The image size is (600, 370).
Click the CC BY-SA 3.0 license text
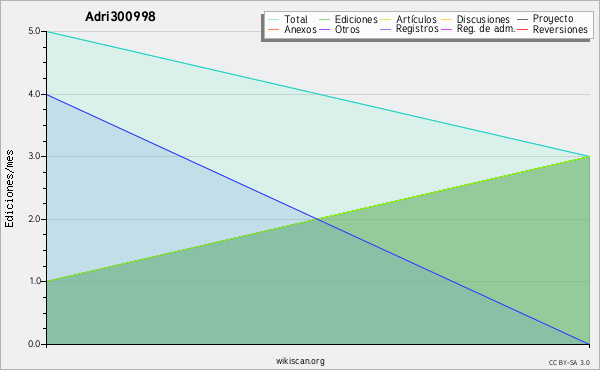click(x=569, y=363)
